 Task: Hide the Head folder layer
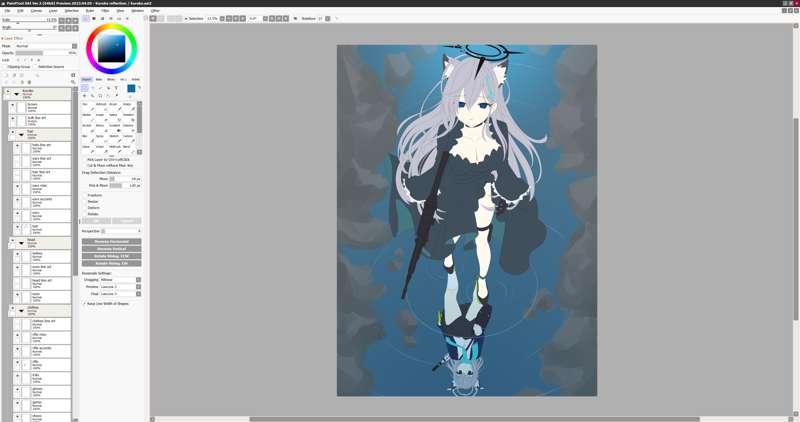pos(13,240)
